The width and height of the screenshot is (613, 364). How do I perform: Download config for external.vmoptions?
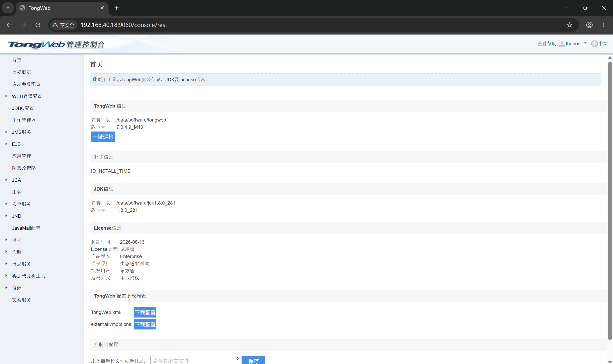click(x=145, y=324)
